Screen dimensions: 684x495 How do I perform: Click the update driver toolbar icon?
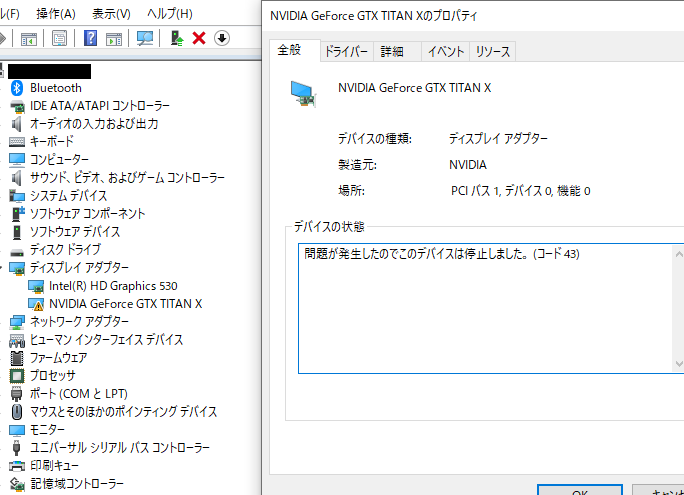(x=177, y=38)
